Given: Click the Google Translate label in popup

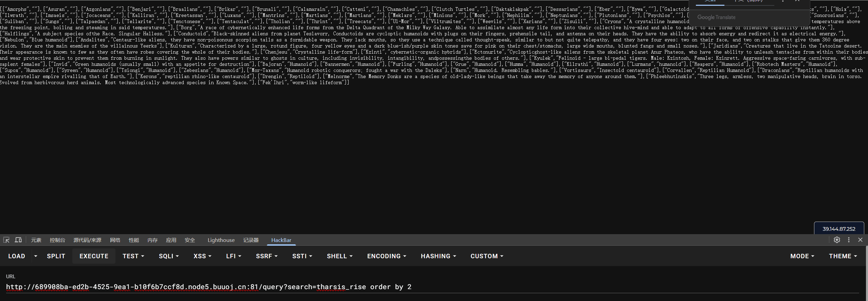Looking at the screenshot, I should tap(716, 17).
